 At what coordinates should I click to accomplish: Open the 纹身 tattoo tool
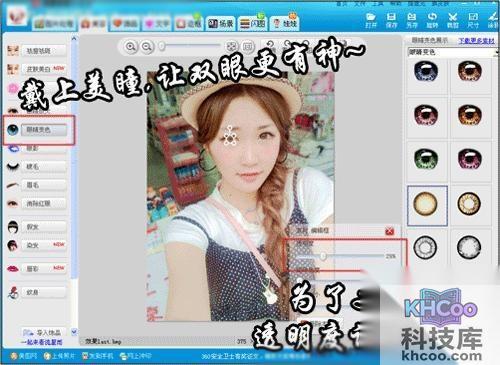click(x=44, y=292)
